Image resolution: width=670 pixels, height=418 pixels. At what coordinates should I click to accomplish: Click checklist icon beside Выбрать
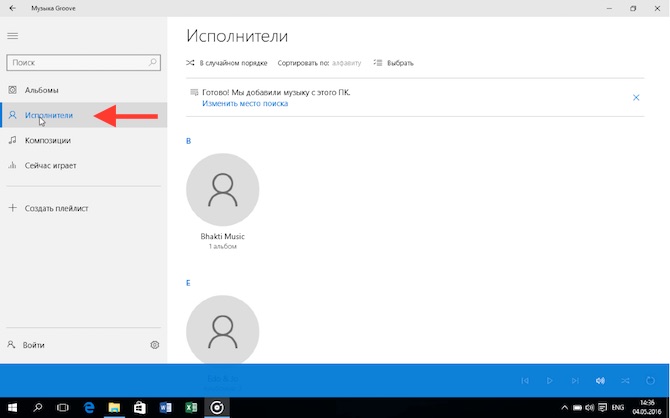tap(378, 63)
